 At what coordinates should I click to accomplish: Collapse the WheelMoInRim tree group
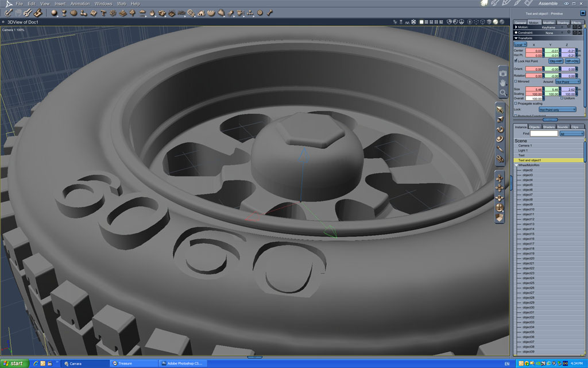(516, 165)
